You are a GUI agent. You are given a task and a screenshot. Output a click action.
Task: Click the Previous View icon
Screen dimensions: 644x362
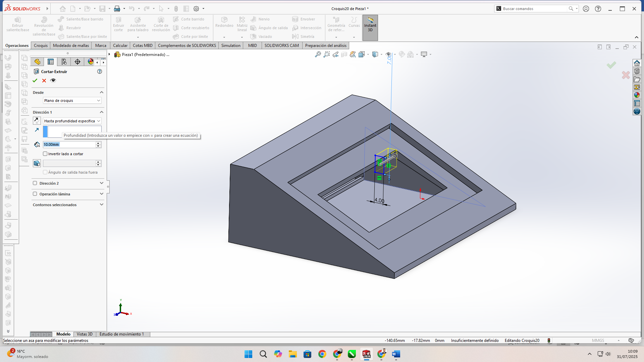coord(335,54)
